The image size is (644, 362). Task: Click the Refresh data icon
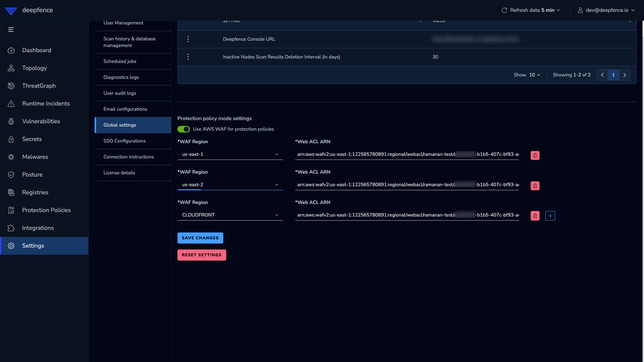pyautogui.click(x=504, y=10)
